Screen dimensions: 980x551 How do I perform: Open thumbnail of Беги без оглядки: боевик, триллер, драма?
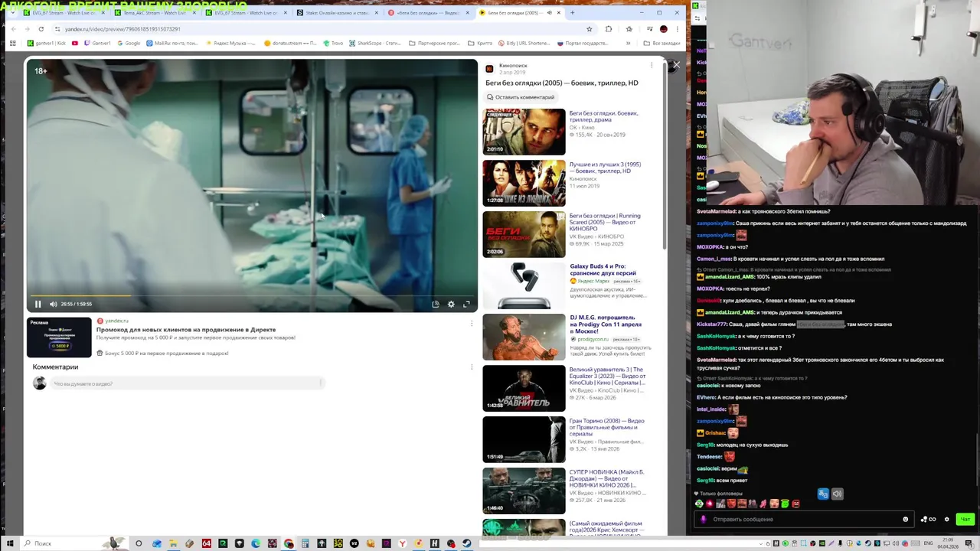point(524,132)
